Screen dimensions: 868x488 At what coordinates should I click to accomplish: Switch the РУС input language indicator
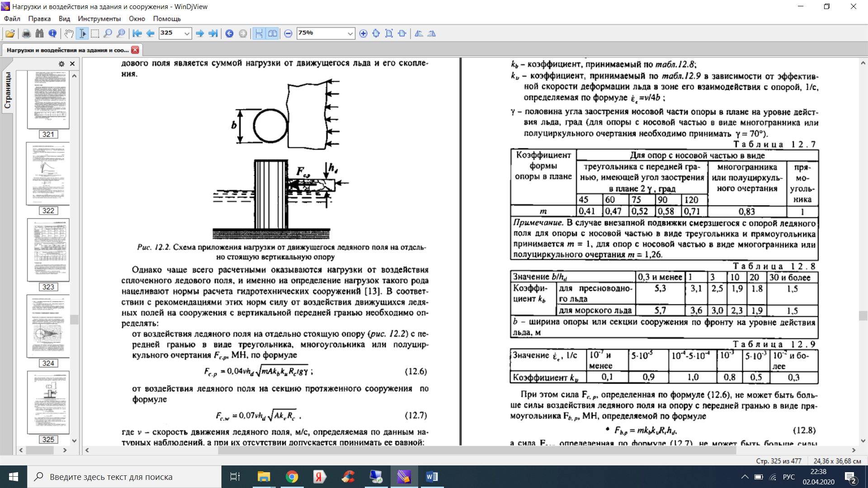[789, 477]
